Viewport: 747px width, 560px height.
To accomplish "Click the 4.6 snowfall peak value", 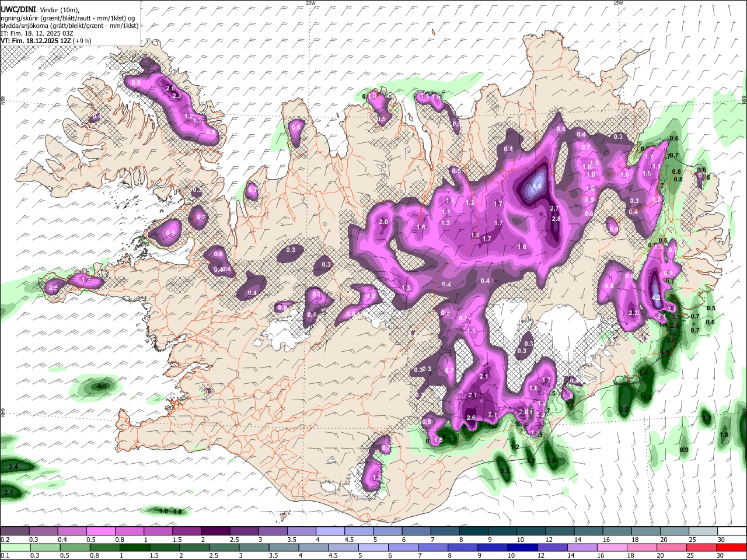I will click(x=536, y=187).
